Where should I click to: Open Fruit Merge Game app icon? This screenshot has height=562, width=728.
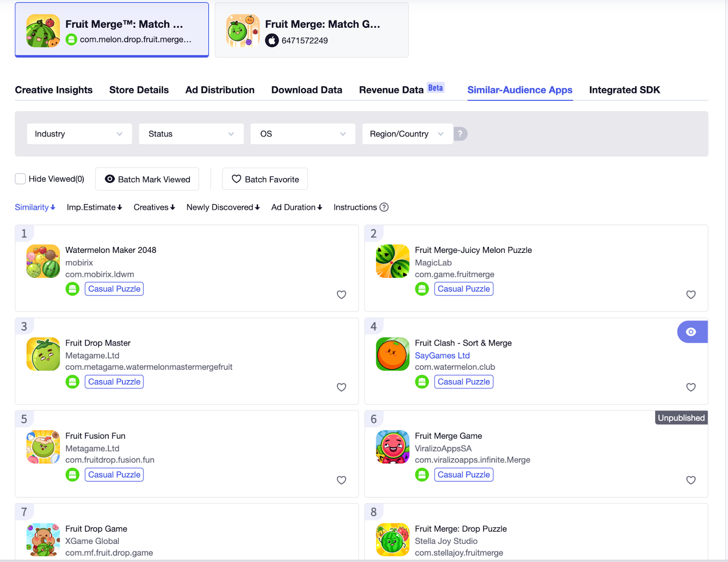(x=393, y=447)
